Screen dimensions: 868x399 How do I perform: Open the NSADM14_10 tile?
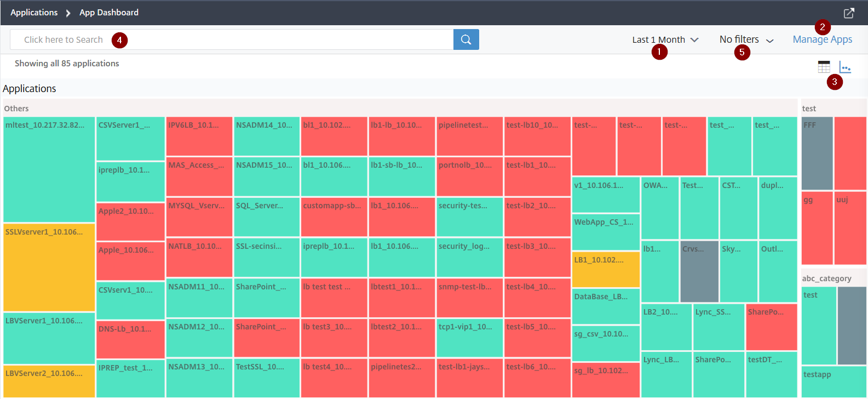(x=267, y=136)
